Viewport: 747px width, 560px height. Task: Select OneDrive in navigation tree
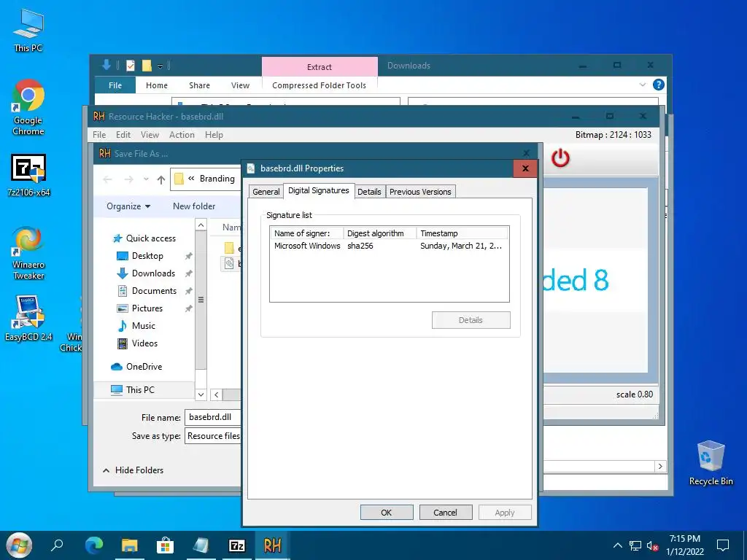point(136,367)
